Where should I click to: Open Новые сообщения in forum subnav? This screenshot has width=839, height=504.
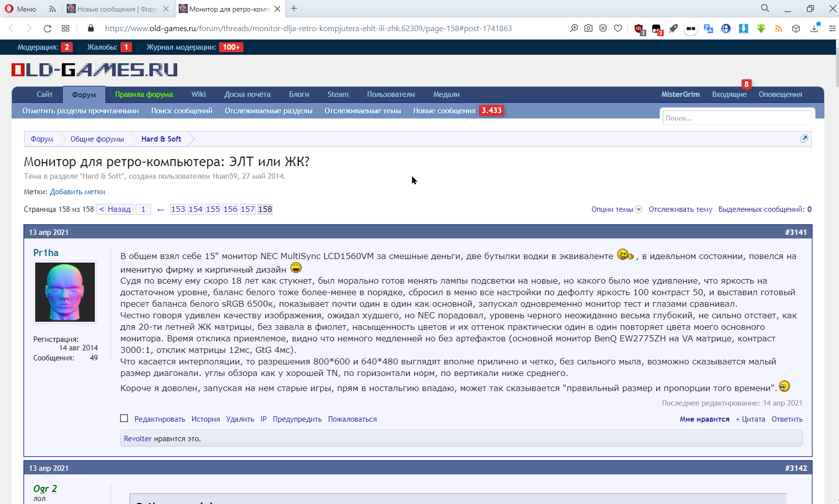[444, 111]
